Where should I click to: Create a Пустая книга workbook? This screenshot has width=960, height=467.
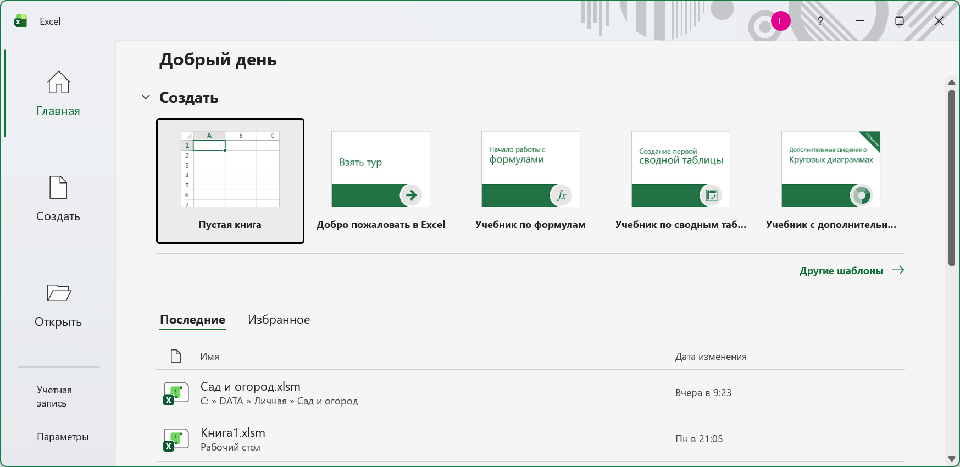tap(230, 181)
